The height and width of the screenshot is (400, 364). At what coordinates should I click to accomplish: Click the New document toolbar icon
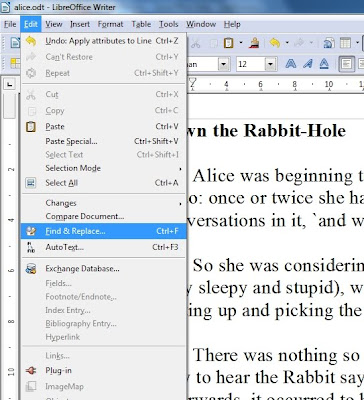pos(15,43)
